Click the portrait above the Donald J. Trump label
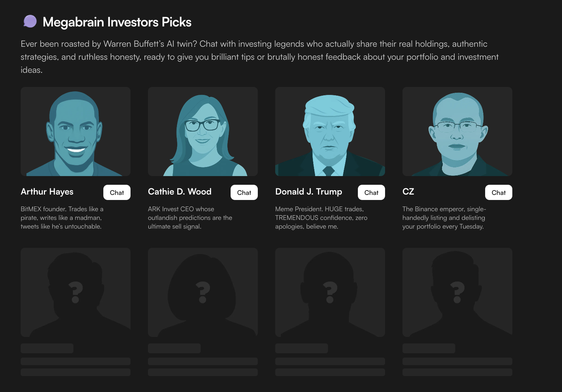The height and width of the screenshot is (392, 562). click(330, 132)
